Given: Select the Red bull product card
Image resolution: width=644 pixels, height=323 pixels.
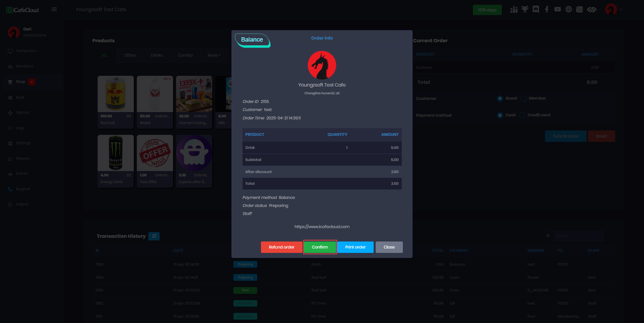Looking at the screenshot, I should click(x=116, y=102).
